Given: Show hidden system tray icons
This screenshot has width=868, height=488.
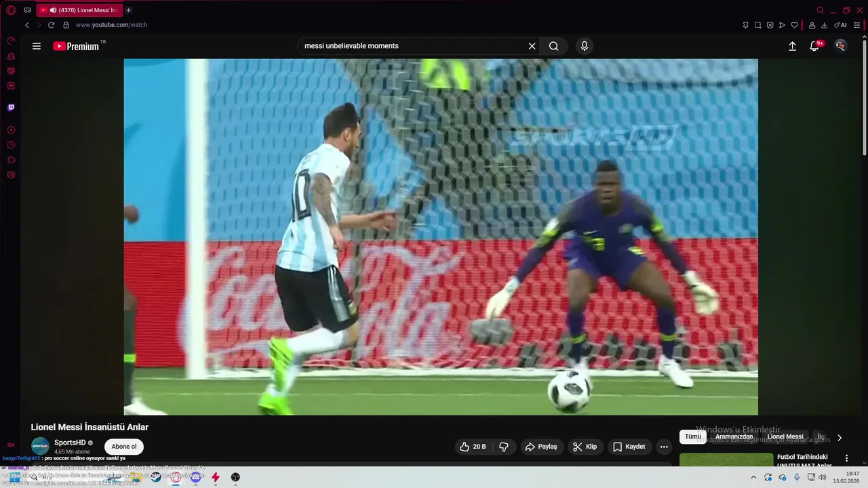Looking at the screenshot, I should pos(753,477).
